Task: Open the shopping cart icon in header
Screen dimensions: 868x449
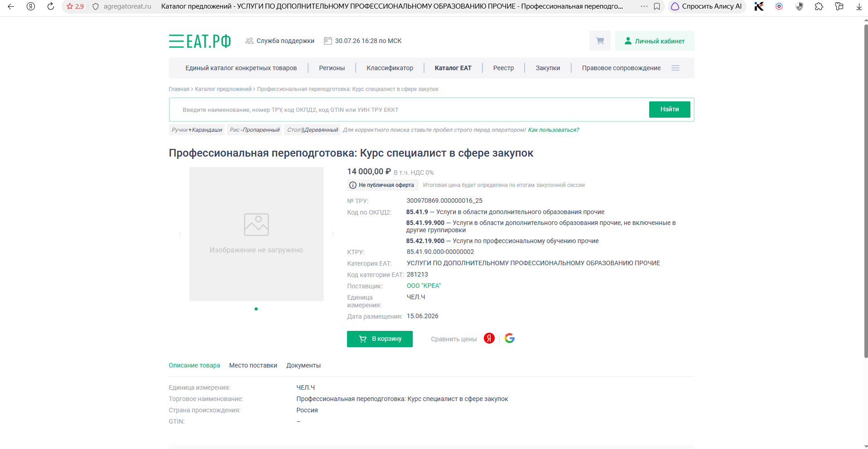Action: point(600,41)
